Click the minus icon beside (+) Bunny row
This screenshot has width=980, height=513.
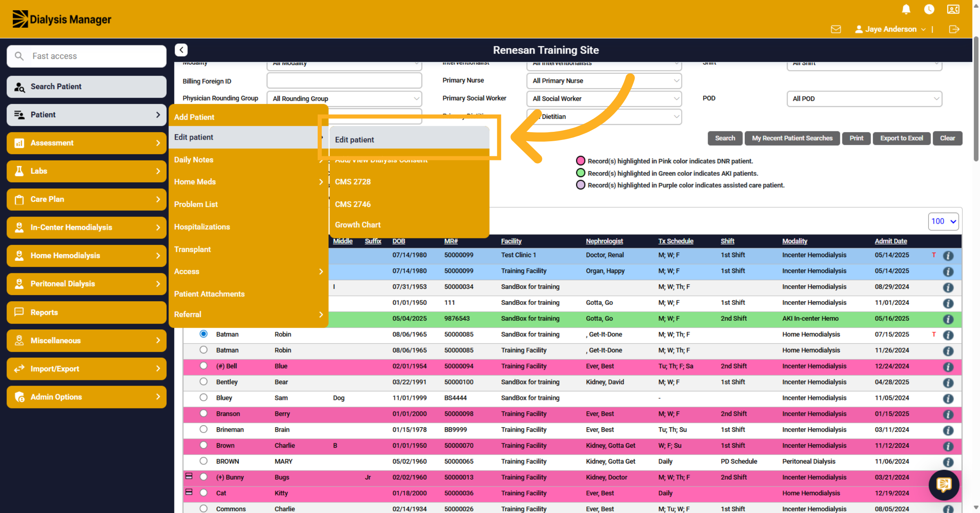click(189, 476)
